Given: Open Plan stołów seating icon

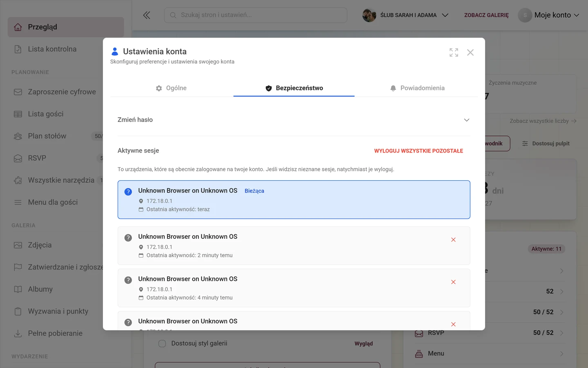Looking at the screenshot, I should point(18,136).
